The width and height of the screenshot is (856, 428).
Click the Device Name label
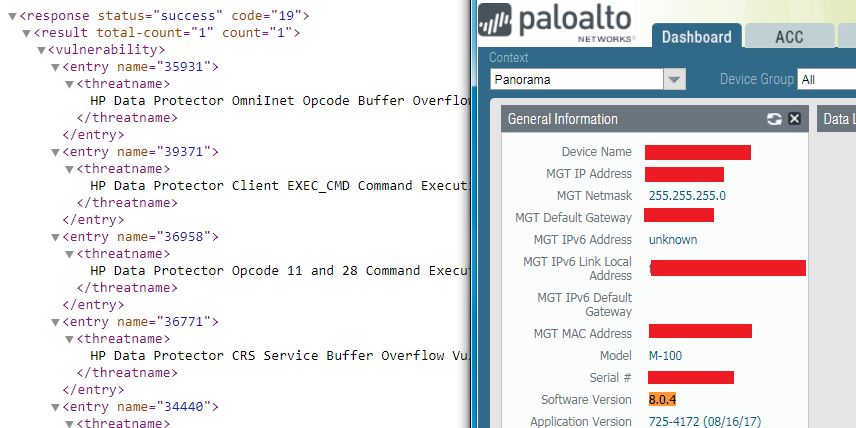[597, 152]
